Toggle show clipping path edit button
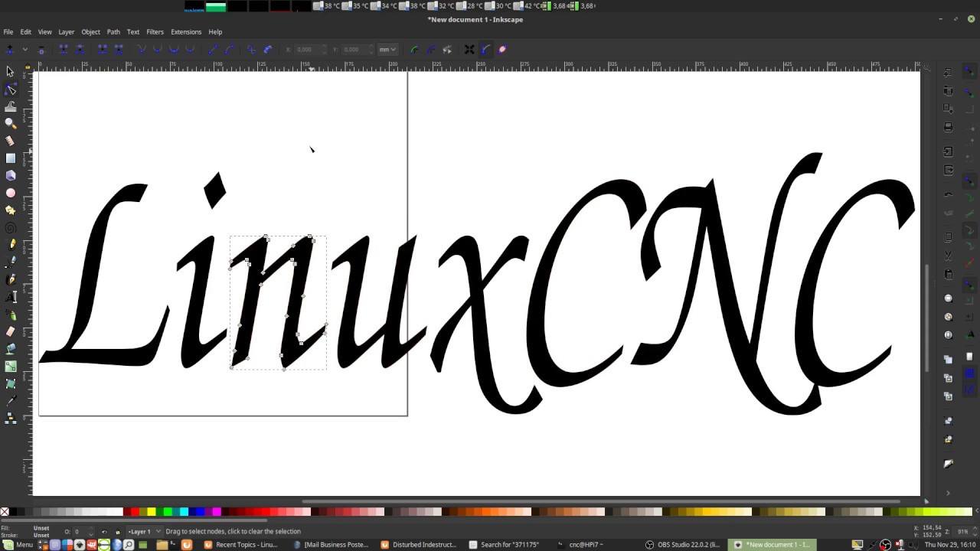Screen dimensions: 980x551 (x=414, y=49)
